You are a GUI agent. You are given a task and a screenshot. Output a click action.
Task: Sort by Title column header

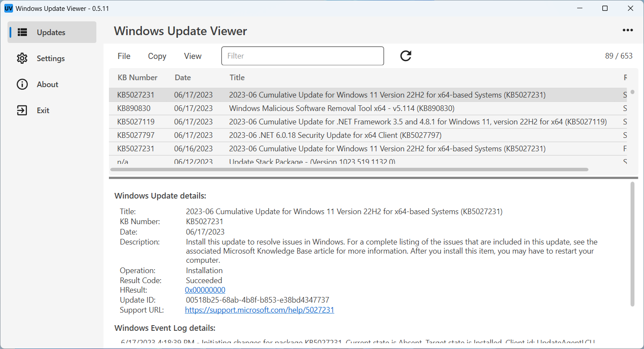237,78
